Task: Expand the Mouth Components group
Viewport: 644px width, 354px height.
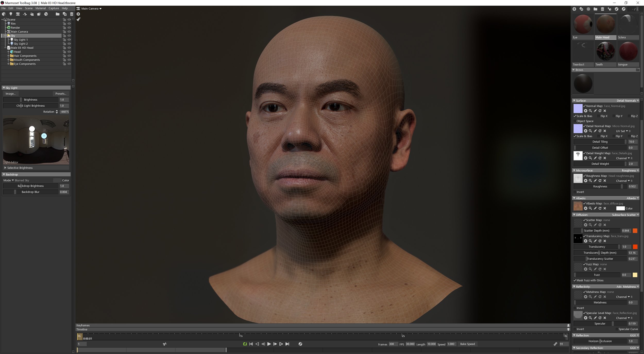Action: [8, 60]
